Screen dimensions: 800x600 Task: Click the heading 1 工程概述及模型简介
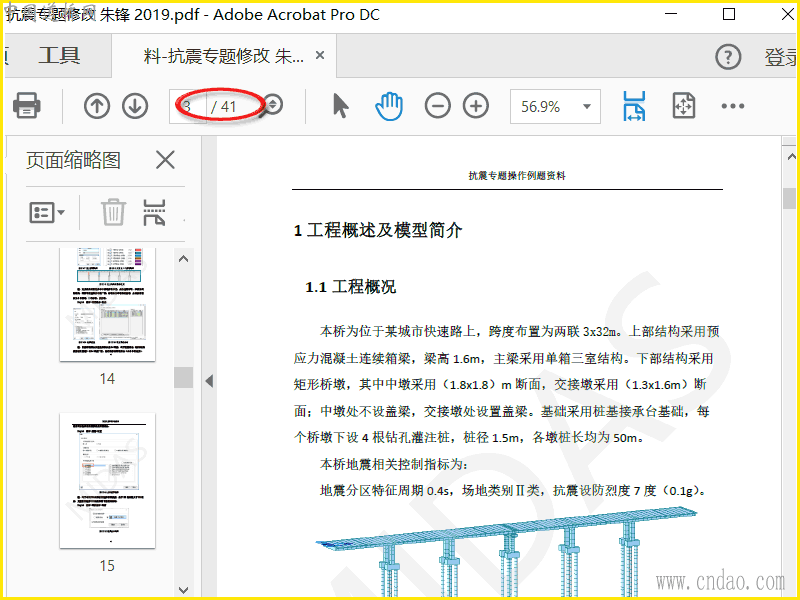(x=378, y=230)
